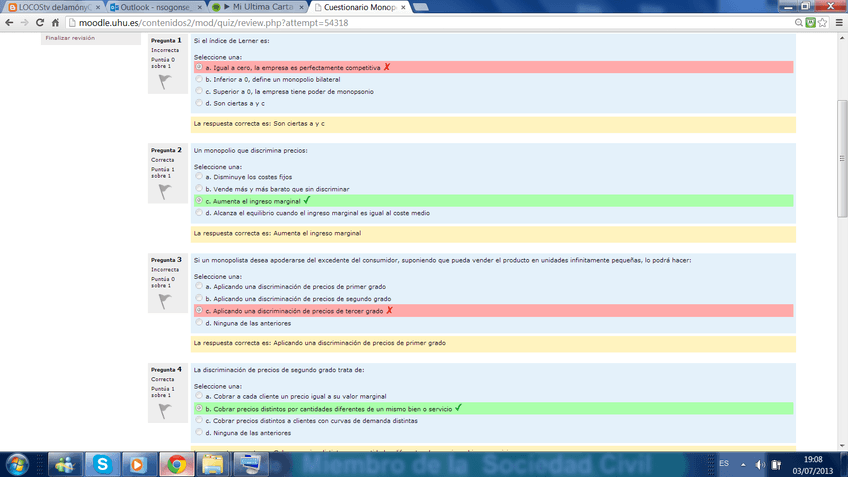Screen dimensions: 848x477
Task: Select 'Disminuye los costes fijos' radio option
Action: point(199,177)
